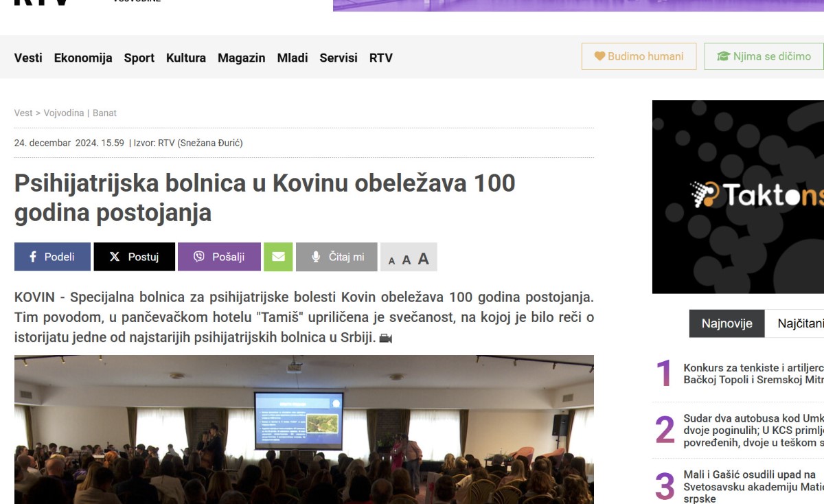The image size is (824, 504).
Task: Follow the Vojvodina breadcrumb link
Action: click(x=64, y=113)
